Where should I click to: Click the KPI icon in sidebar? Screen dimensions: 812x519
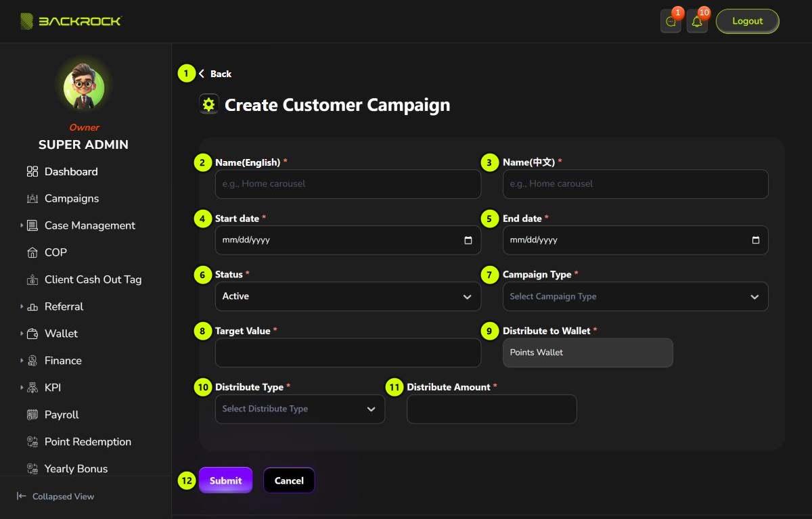point(32,388)
